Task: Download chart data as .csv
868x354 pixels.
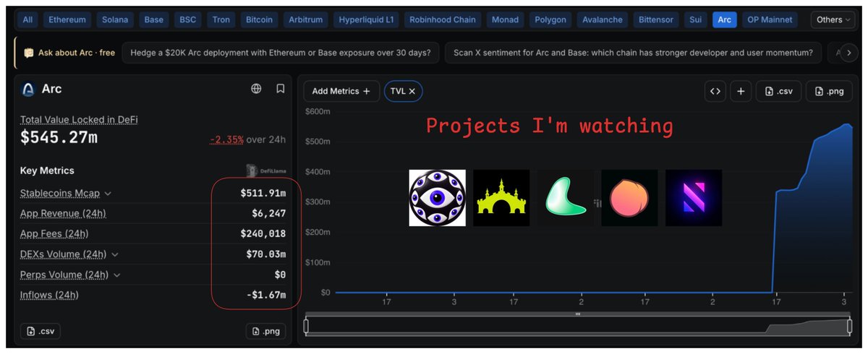Action: tap(778, 91)
